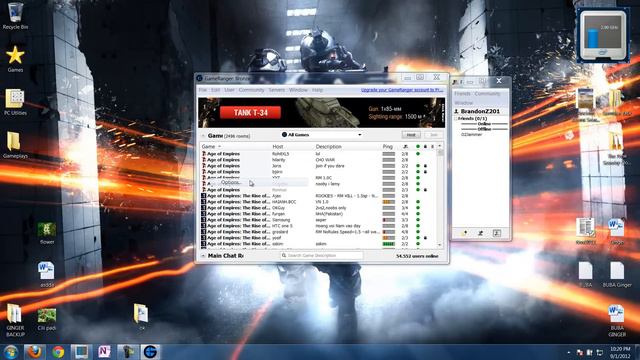Open the monitor application taskbar icon
640x360 pixels.
[x=81, y=352]
